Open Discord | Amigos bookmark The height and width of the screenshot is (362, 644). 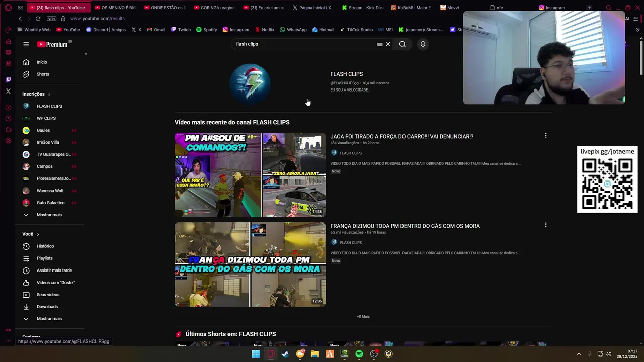pos(106,30)
